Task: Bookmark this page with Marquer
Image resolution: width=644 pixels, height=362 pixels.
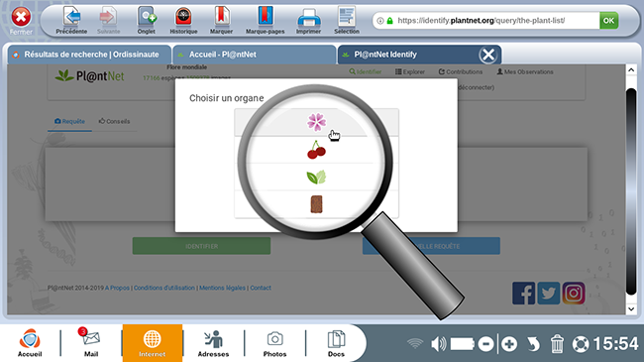Action: [221, 21]
